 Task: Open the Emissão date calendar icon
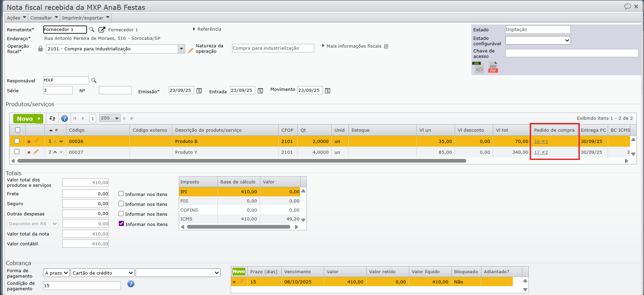click(x=199, y=91)
